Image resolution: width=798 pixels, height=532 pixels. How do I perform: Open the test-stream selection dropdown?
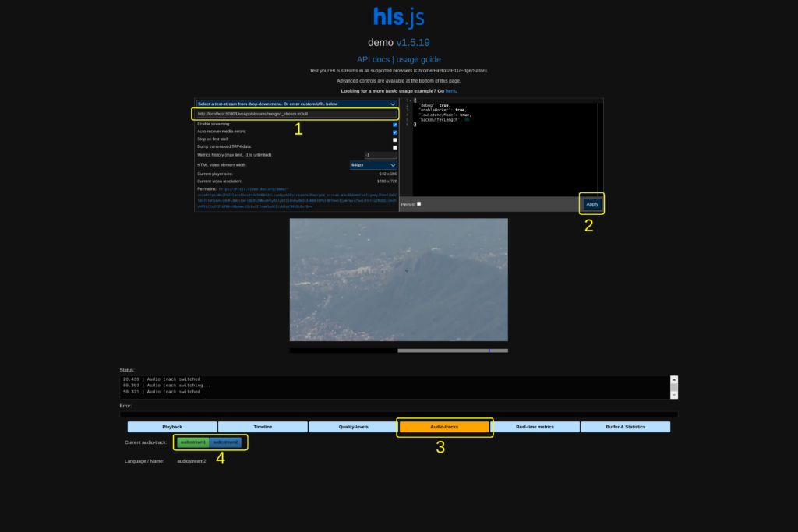pos(296,104)
